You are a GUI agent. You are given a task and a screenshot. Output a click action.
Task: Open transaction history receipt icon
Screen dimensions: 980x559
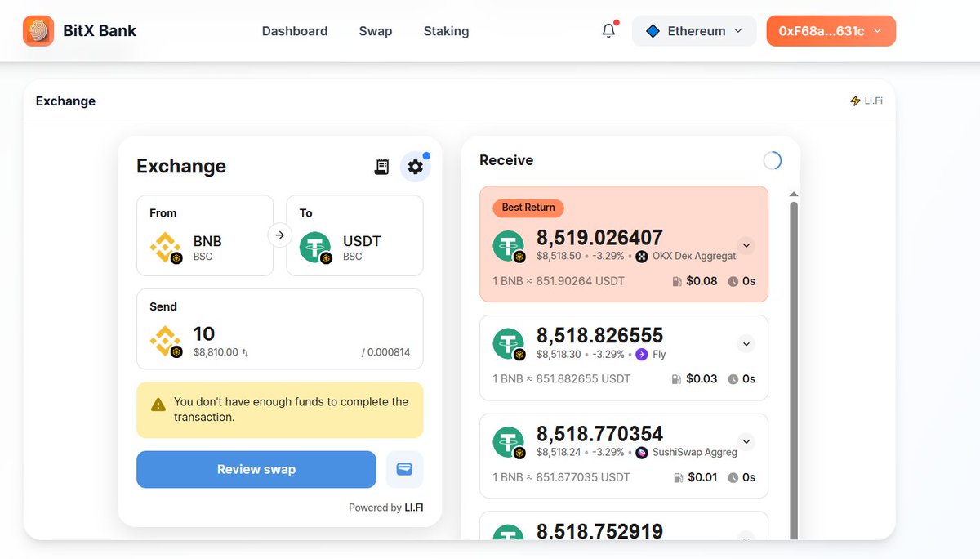coord(381,167)
